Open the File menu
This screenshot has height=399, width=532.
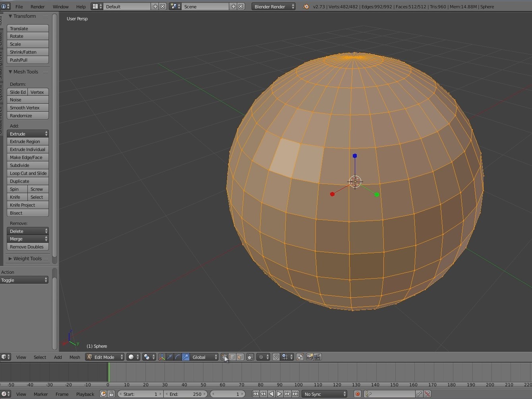[x=19, y=6]
